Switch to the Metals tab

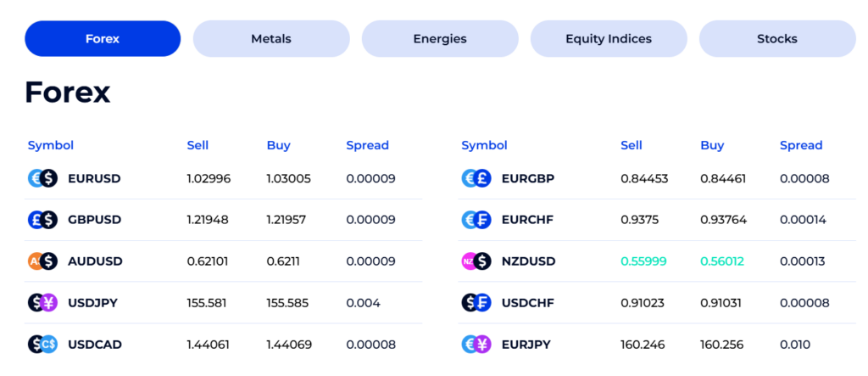pos(271,39)
